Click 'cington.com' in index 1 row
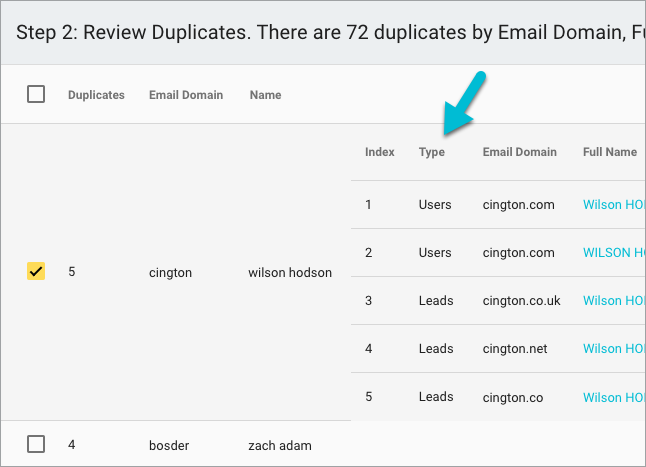The width and height of the screenshot is (646, 467). [519, 205]
